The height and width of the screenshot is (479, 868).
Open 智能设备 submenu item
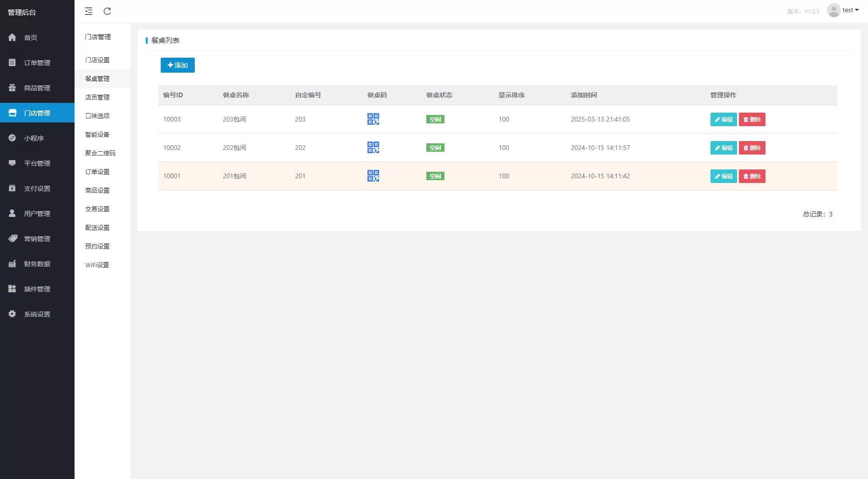[97, 135]
